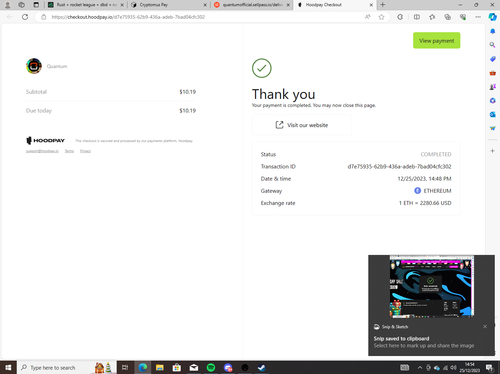Open a new browser tab
500x374 pixels.
(x=383, y=5)
